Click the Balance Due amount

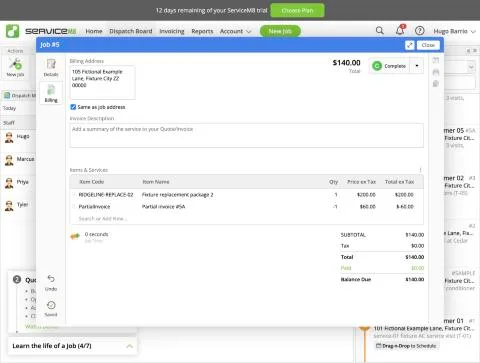[415, 279]
